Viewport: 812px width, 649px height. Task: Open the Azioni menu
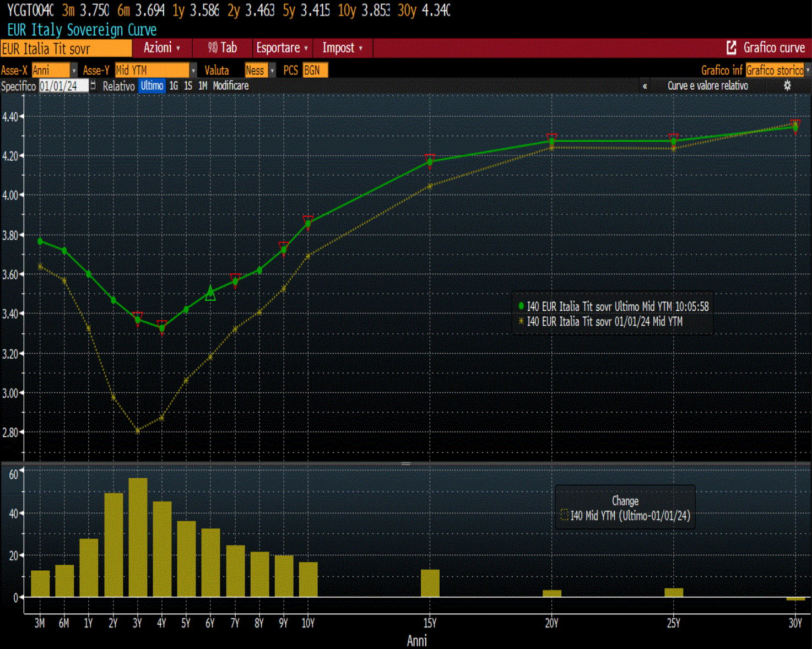[x=161, y=48]
